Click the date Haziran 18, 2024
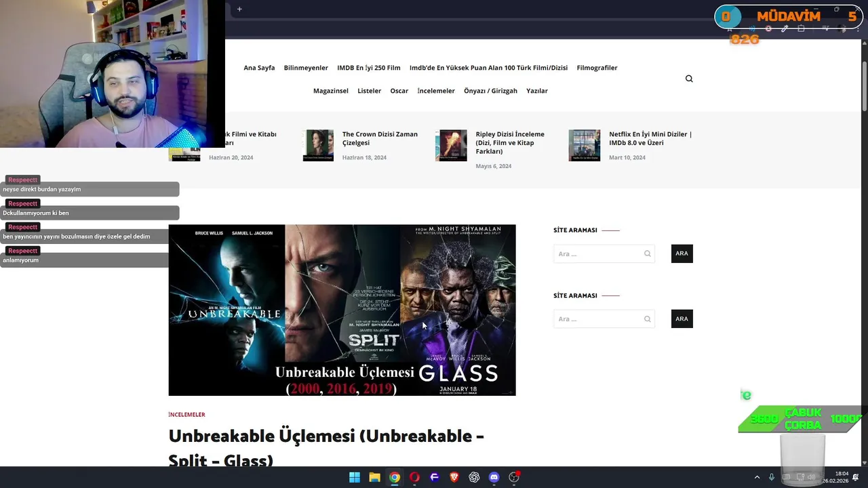The width and height of the screenshot is (868, 488). [364, 158]
